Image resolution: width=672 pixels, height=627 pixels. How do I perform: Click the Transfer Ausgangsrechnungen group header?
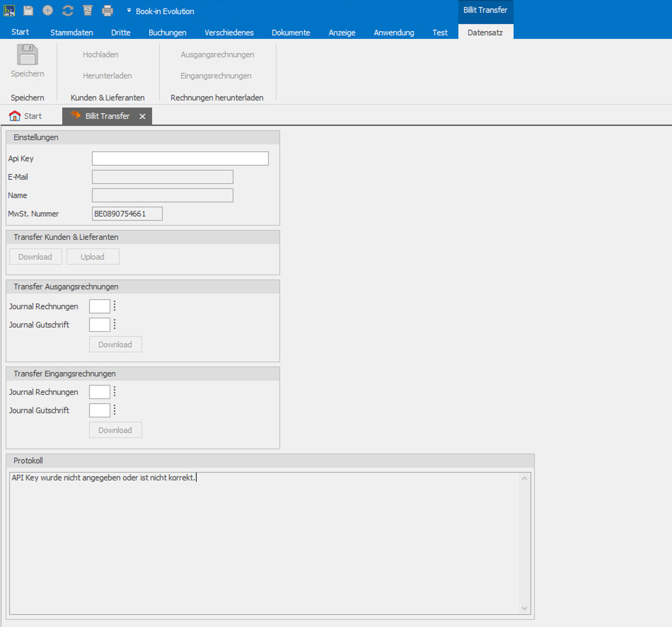[143, 287]
